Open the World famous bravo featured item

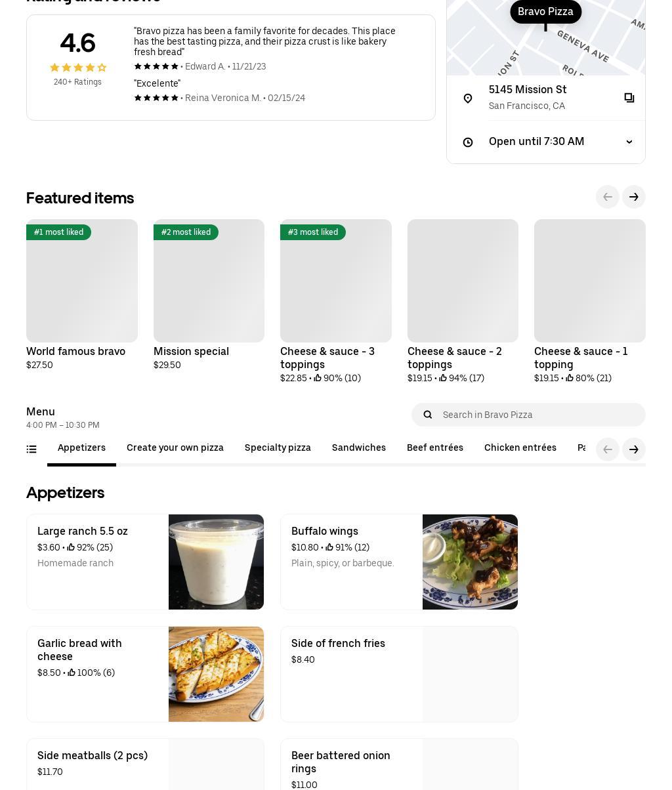[x=82, y=281]
